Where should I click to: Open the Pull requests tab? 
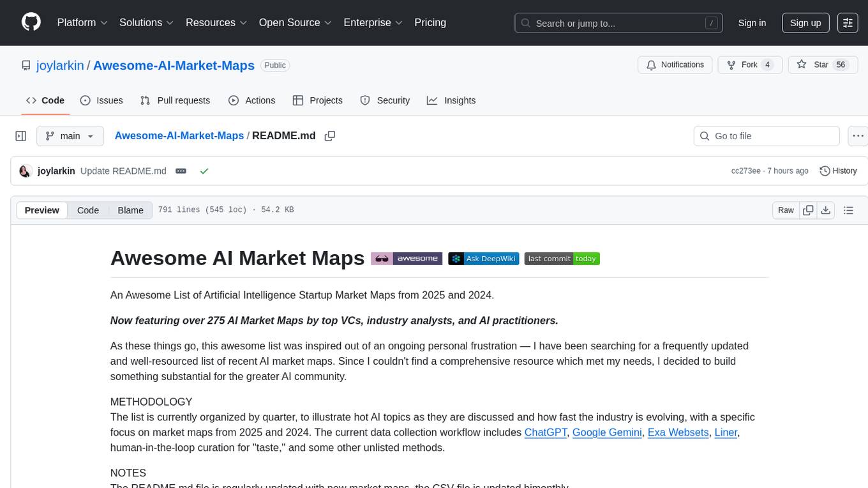pos(175,100)
